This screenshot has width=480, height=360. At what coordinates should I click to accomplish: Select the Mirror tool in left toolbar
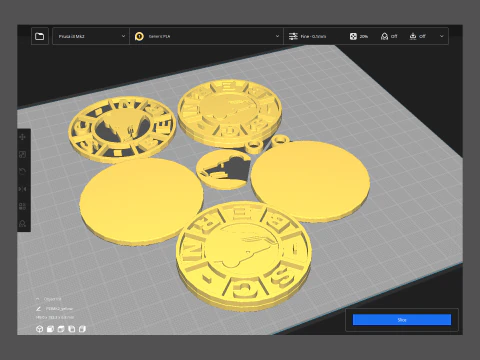point(23,189)
